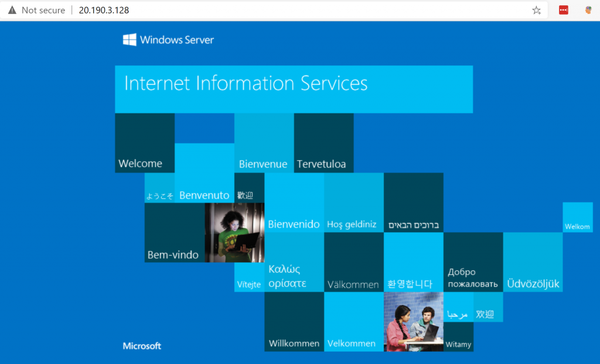Image resolution: width=600 pixels, height=364 pixels.
Task: Click the Tervetuloa tile
Action: pyautogui.click(x=323, y=143)
